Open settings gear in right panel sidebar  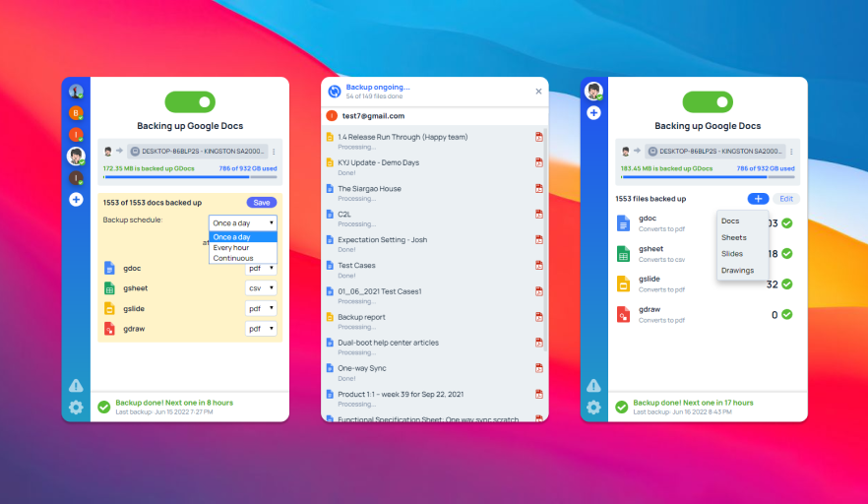pos(593,408)
